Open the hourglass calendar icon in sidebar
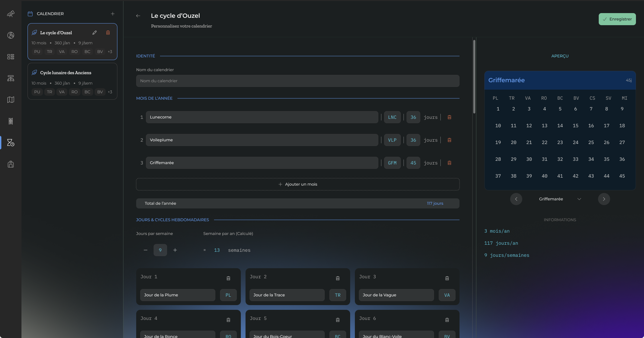Screen dimensions: 644x338 (11, 143)
